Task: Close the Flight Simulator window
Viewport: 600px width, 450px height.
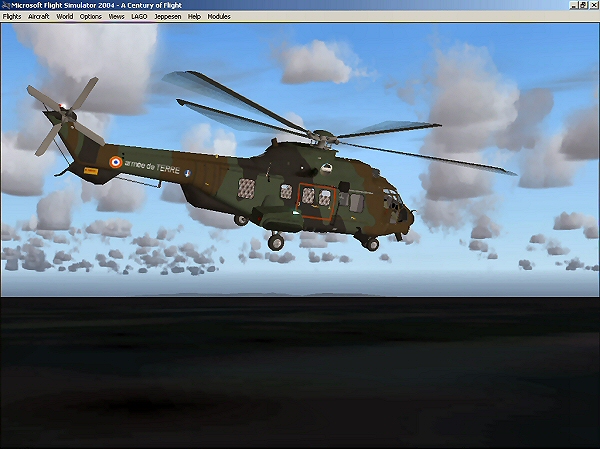Action: (592, 5)
